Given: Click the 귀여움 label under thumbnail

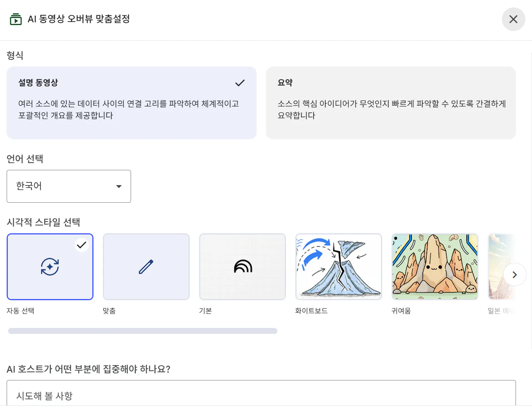Looking at the screenshot, I should coord(401,311).
